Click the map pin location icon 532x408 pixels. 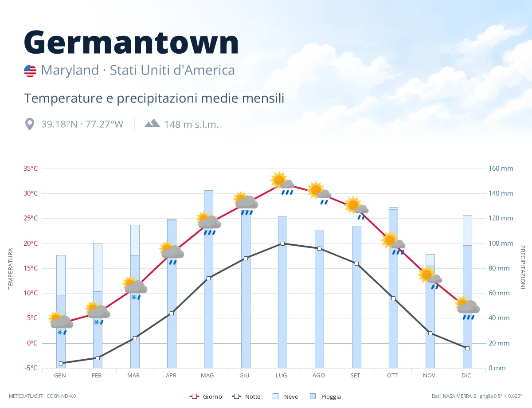30,124
